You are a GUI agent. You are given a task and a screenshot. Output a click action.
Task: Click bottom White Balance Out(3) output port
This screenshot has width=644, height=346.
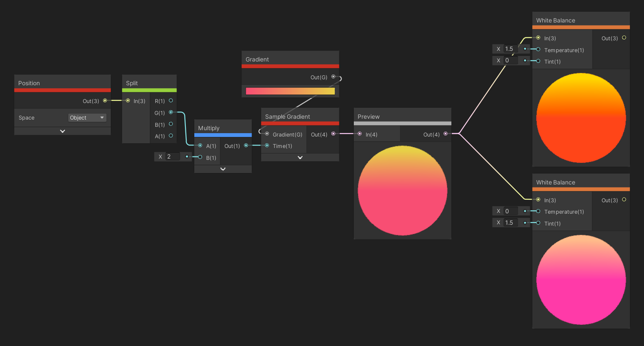624,200
